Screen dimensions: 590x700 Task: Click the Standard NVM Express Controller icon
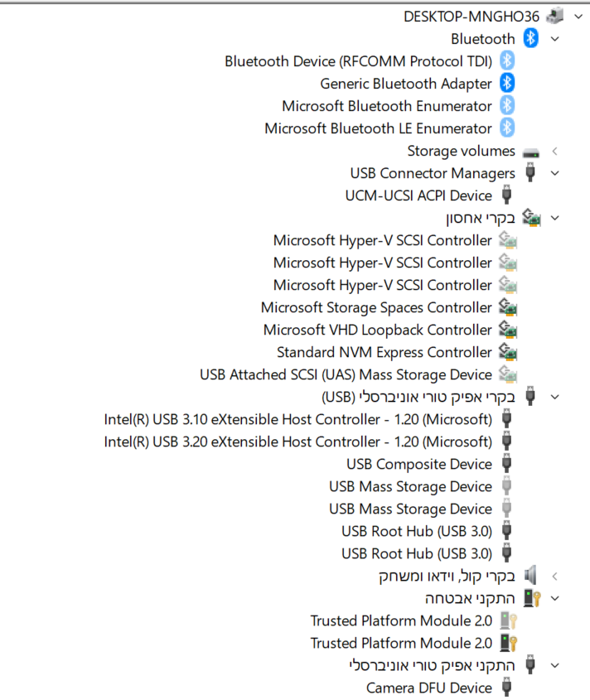tap(507, 352)
